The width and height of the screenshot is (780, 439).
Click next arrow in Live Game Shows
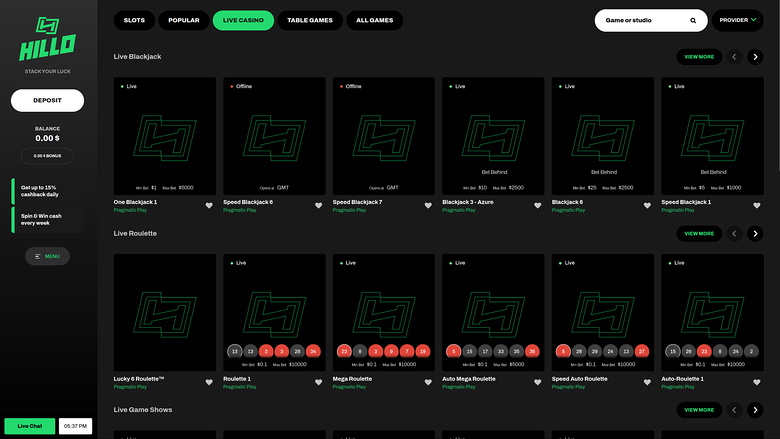coord(756,410)
